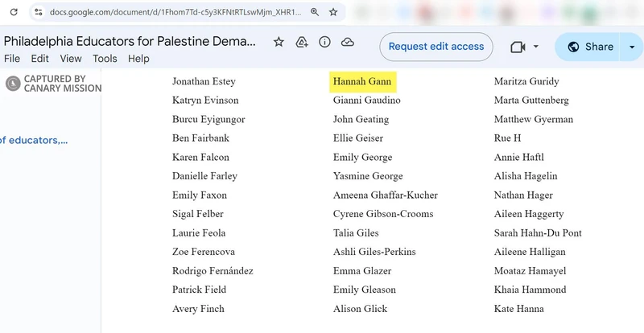644x333 pixels.
Task: Click the name Alisha Hagelin
Action: pos(526,176)
